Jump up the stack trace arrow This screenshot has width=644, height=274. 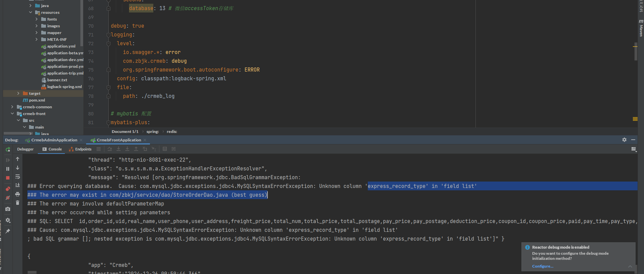point(18,159)
